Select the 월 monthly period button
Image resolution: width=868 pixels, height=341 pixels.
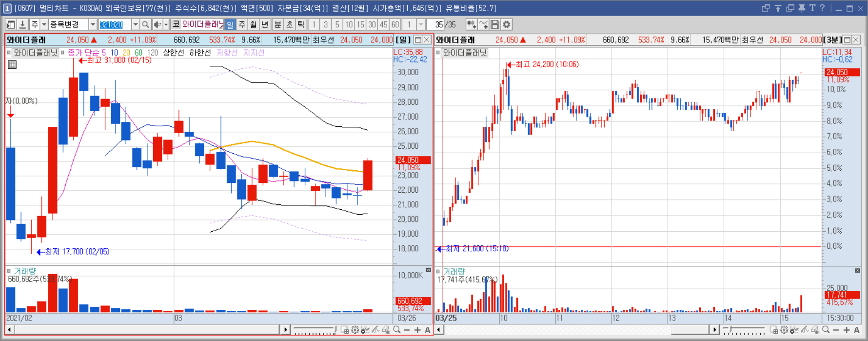[x=254, y=24]
